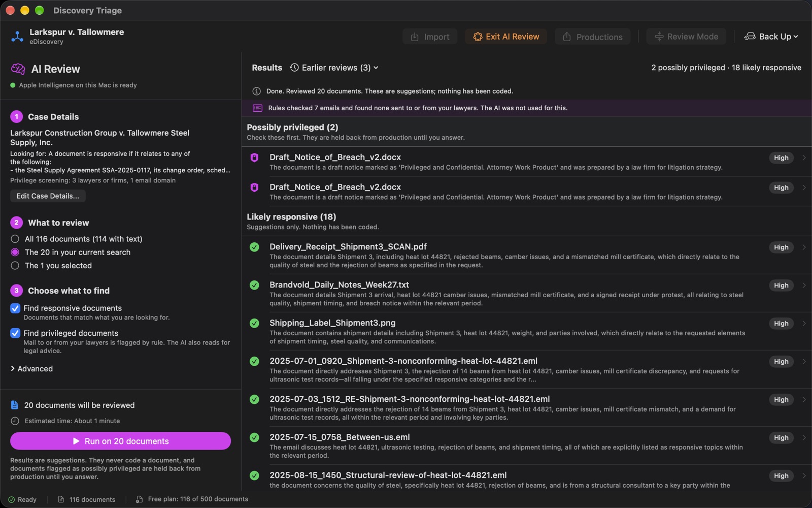This screenshot has height=508, width=812.
Task: Click the history clock icon beside Earlier reviews
Action: click(x=294, y=68)
